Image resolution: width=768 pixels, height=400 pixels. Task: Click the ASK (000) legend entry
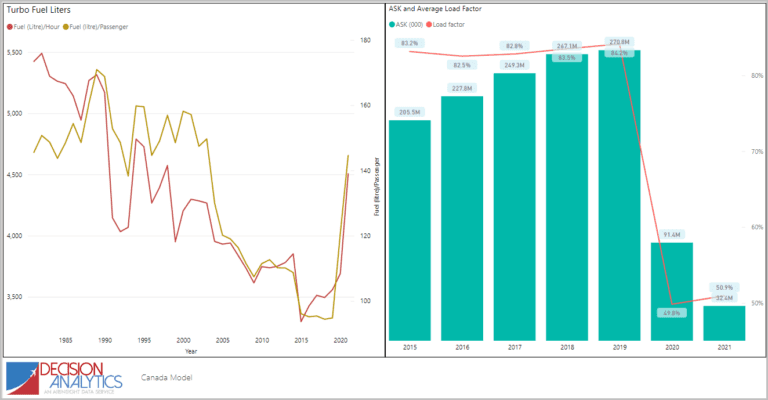point(406,24)
